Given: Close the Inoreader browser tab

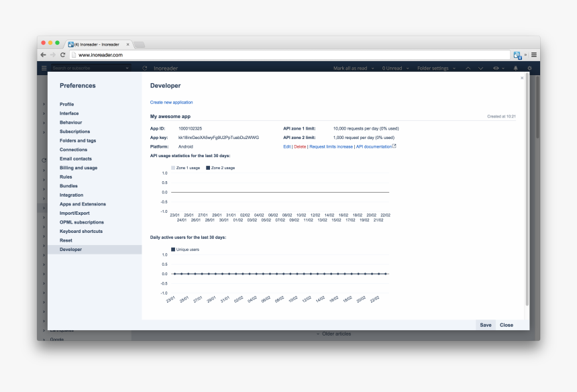Looking at the screenshot, I should click(x=127, y=44).
